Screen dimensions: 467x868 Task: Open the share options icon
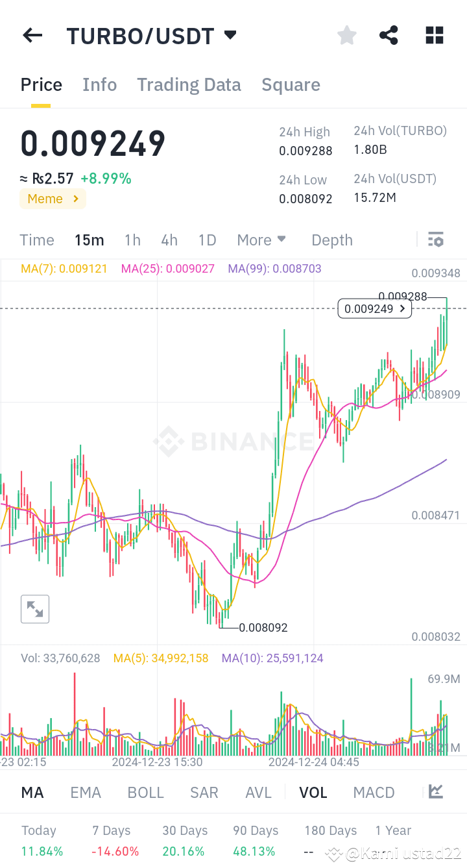(389, 35)
